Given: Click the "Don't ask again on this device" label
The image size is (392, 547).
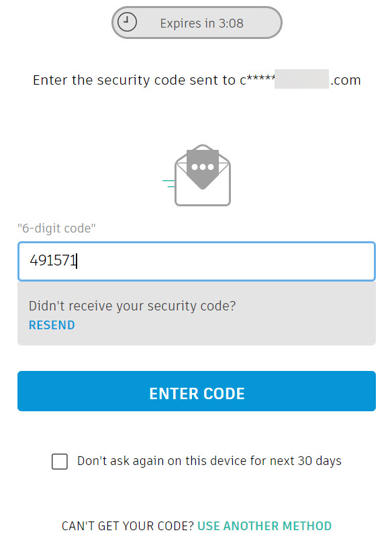Looking at the screenshot, I should [209, 461].
